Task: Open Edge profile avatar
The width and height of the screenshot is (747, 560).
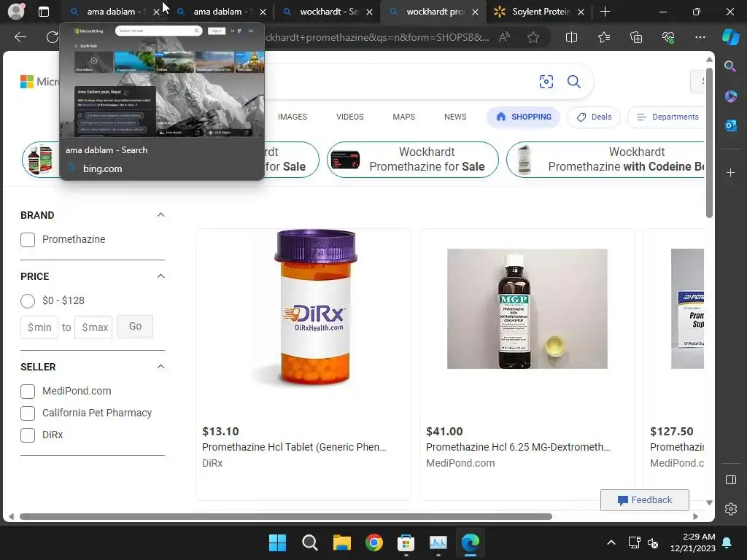Action: click(x=16, y=12)
